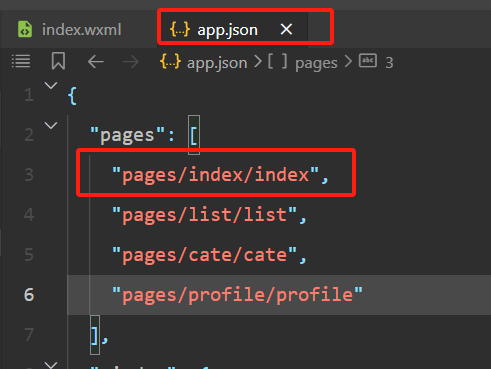
Task: Click line number 3 in the gutter
Action: tap(29, 175)
